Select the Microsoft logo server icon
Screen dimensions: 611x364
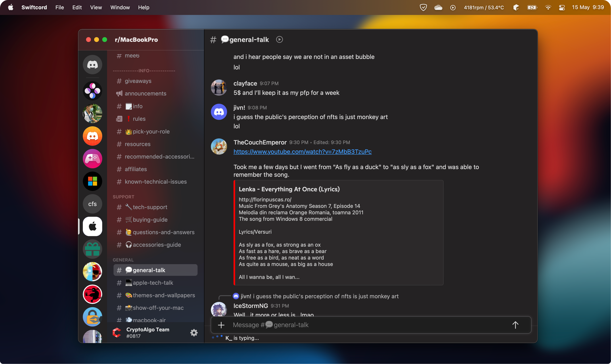(92, 181)
